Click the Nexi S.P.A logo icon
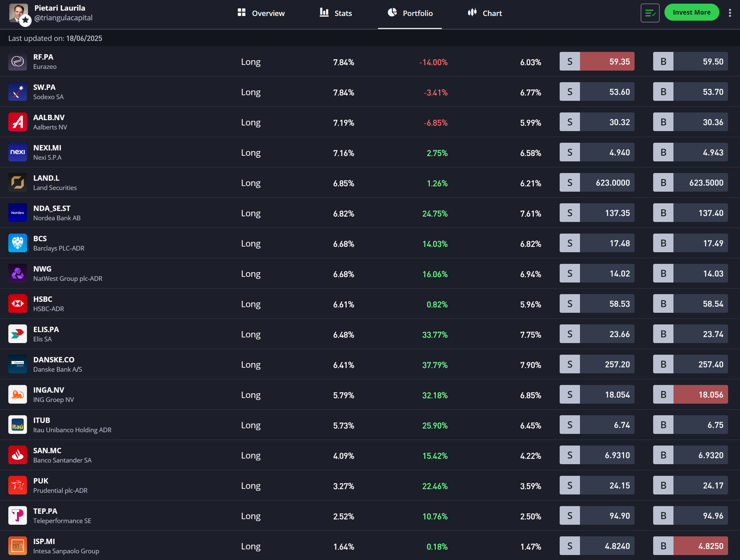740x560 pixels. click(x=17, y=152)
